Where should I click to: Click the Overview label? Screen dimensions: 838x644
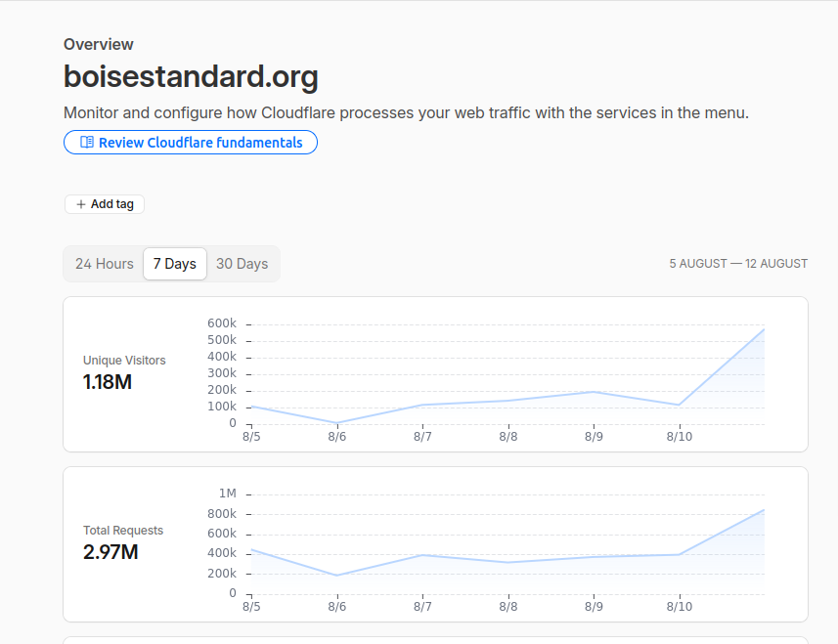coord(99,44)
